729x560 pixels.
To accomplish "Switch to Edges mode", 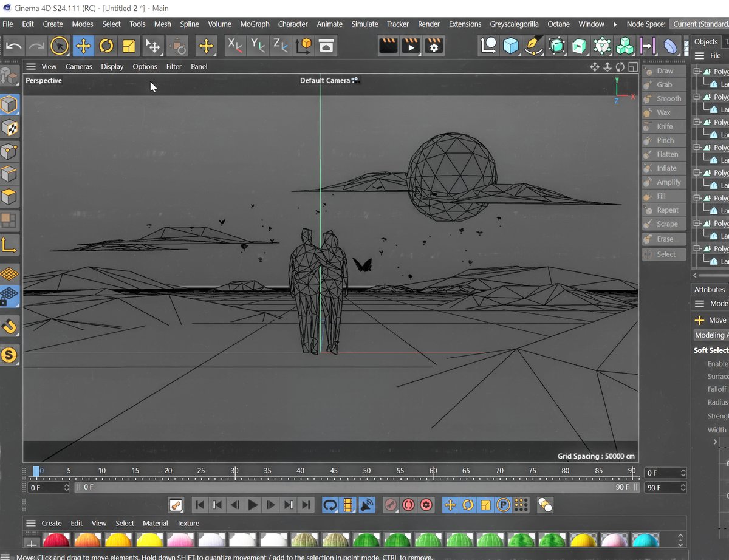I will point(9,174).
